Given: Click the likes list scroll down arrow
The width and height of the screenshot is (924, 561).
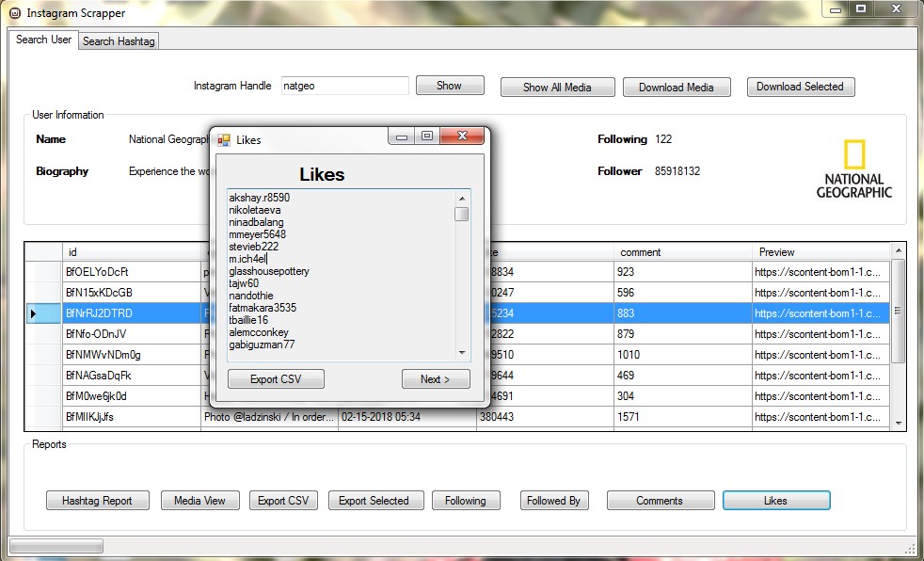Looking at the screenshot, I should coord(461,353).
